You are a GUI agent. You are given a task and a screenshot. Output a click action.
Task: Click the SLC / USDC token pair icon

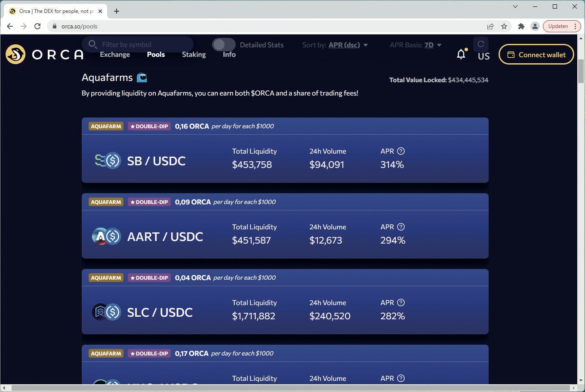[107, 312]
